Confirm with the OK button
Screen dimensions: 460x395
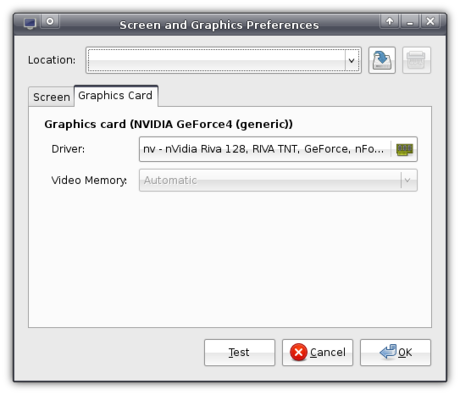[395, 352]
